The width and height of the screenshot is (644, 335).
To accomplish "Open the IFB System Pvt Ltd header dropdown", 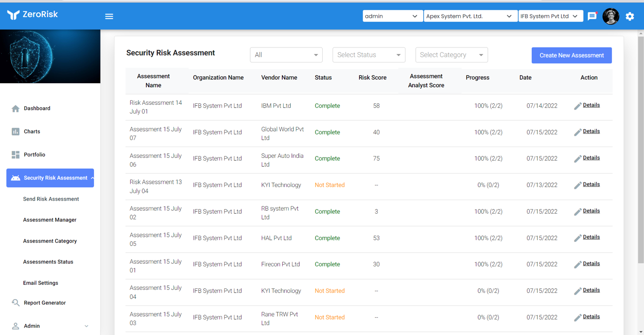I will [551, 16].
